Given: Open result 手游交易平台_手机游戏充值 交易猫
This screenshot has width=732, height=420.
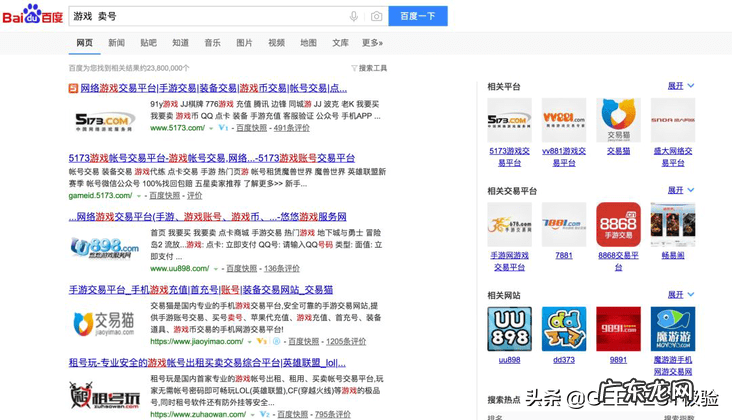Looking at the screenshot, I should (x=201, y=290).
